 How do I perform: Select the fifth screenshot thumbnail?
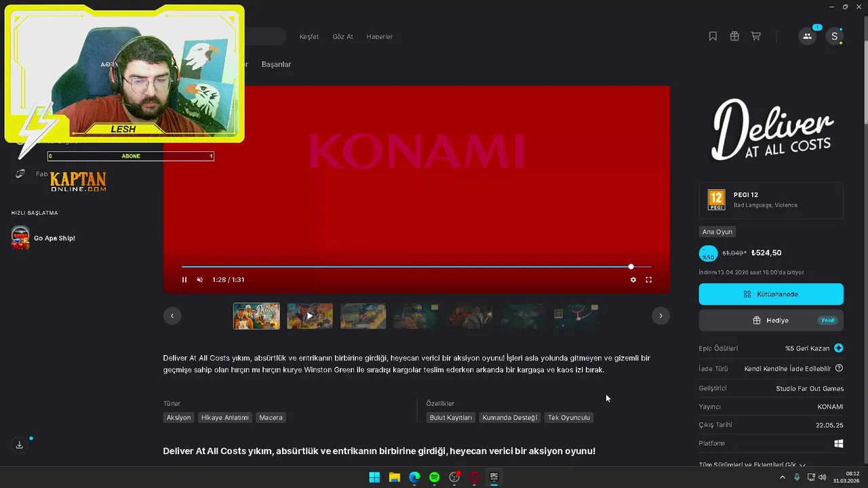[x=470, y=316]
